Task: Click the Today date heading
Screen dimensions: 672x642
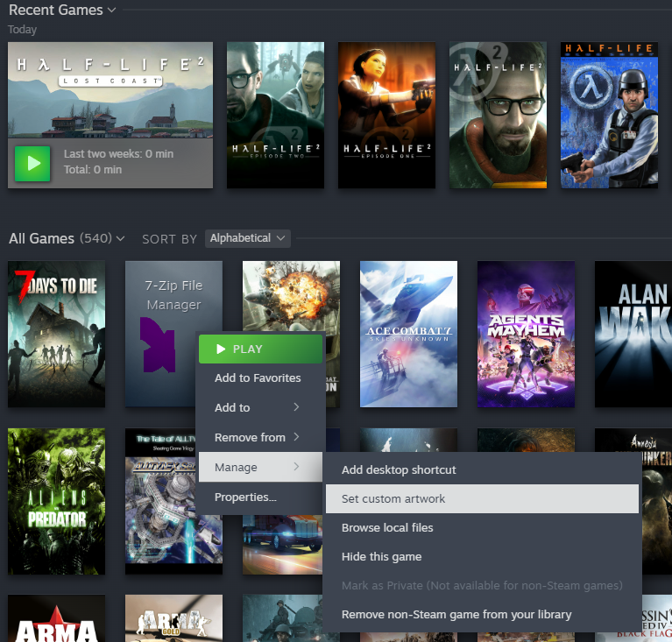Action: tap(22, 30)
